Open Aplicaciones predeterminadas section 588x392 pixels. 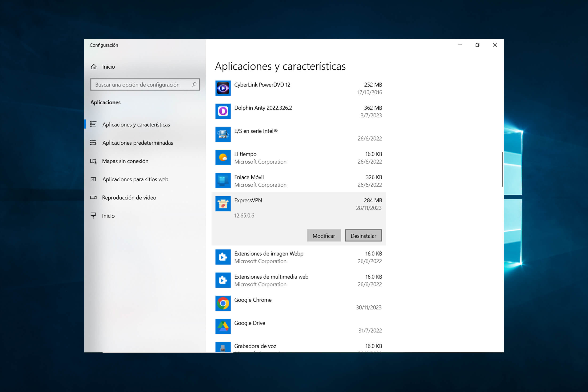pyautogui.click(x=145, y=143)
